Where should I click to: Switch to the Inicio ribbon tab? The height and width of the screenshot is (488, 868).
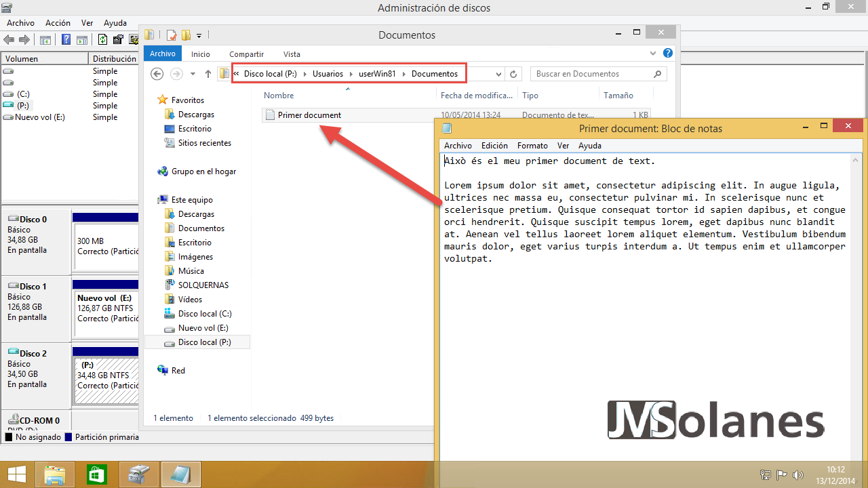(201, 54)
